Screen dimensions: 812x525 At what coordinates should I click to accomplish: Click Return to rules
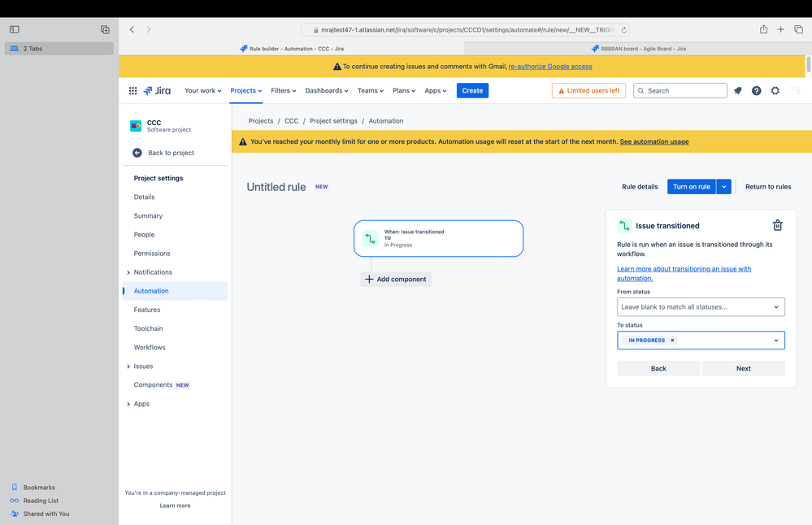pos(768,186)
